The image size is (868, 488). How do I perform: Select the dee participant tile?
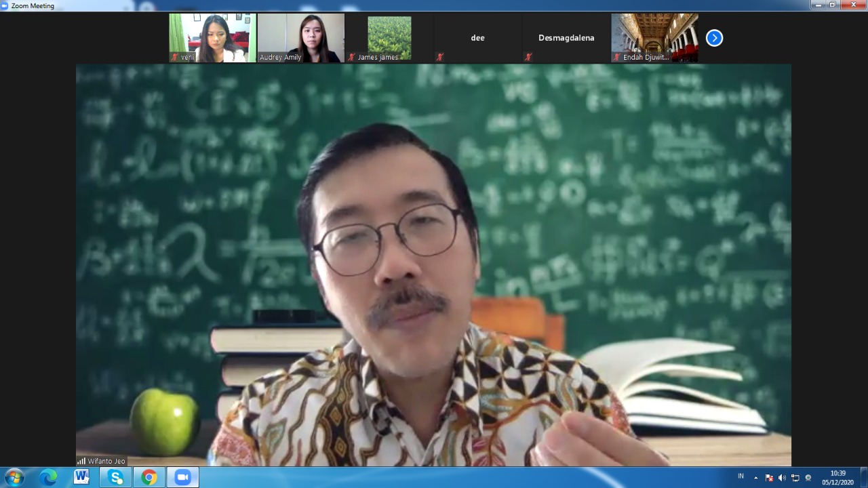[477, 38]
